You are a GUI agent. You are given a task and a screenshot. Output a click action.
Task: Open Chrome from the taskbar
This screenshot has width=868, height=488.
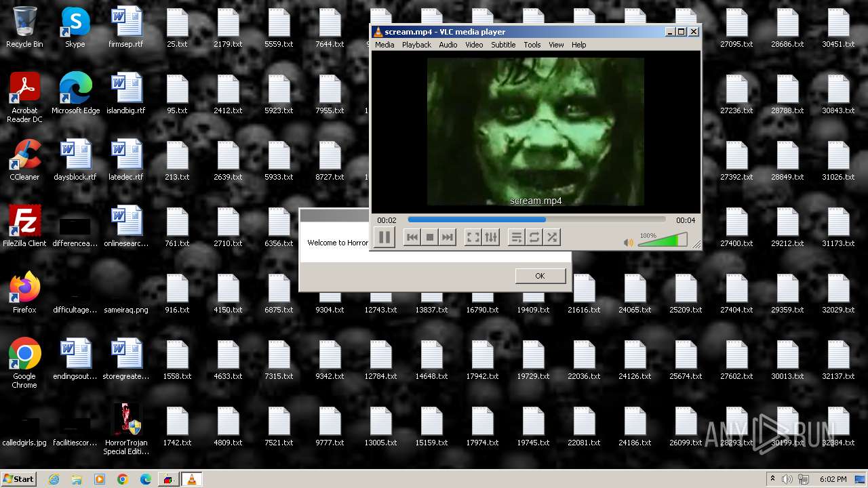pyautogui.click(x=123, y=479)
